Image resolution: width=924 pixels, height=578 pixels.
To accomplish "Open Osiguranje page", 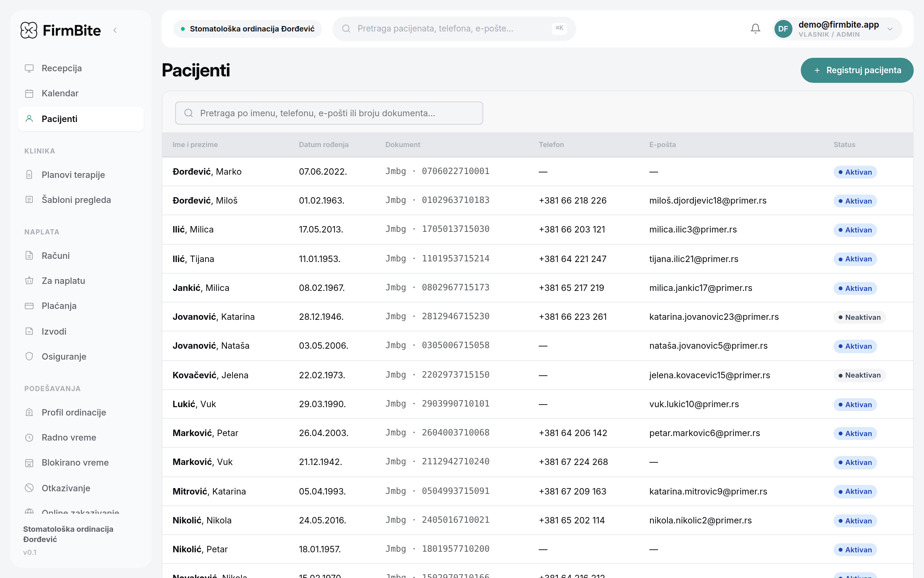I will 81,356.
